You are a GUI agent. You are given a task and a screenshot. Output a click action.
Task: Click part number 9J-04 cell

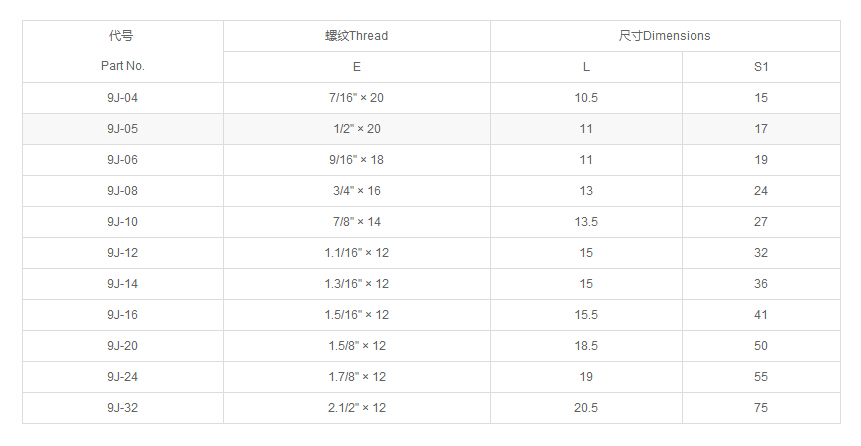[x=122, y=98]
